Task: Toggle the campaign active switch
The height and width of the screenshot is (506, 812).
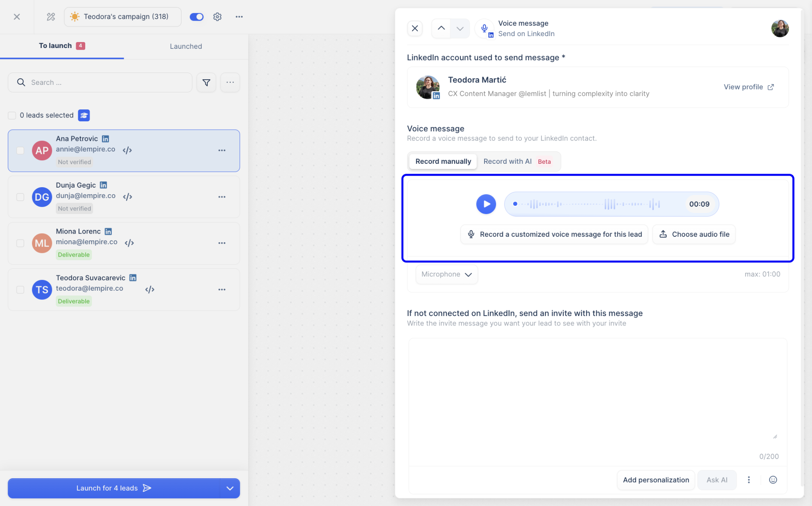Action: 197,17
